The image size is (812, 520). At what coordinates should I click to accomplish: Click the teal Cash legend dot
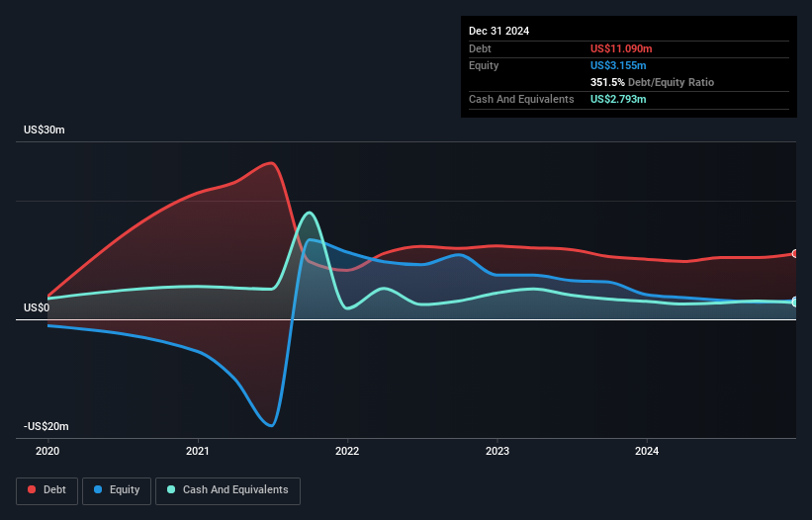[171, 489]
